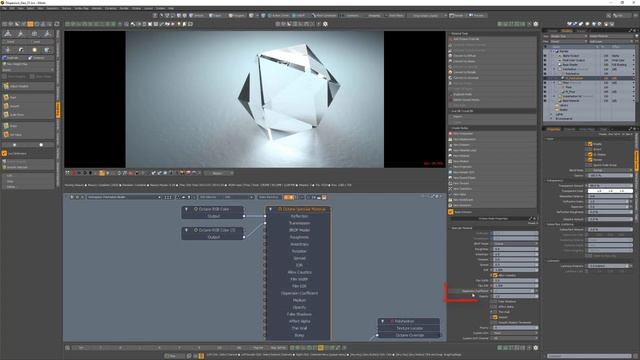Switch to Vertices selection mode

(197, 16)
